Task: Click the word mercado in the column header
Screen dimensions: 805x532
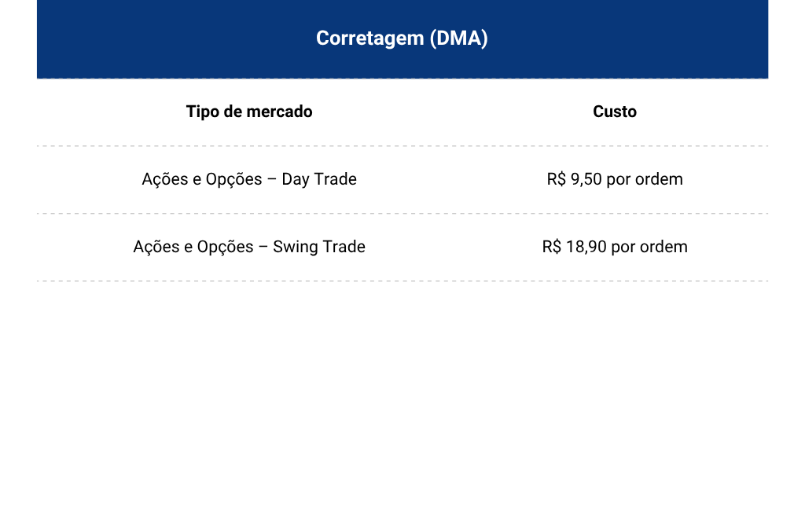Action: [x=281, y=112]
